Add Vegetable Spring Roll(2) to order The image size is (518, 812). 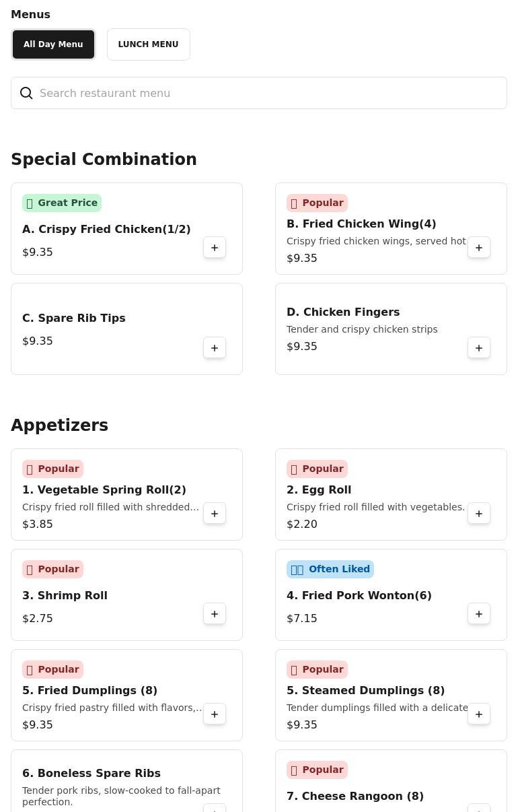click(x=215, y=514)
